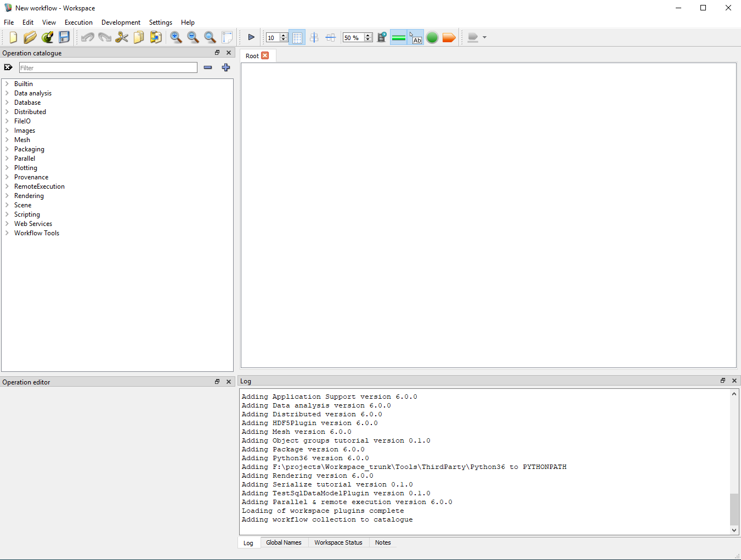
Task: Zoom in on the workflow canvas
Action: point(176,37)
